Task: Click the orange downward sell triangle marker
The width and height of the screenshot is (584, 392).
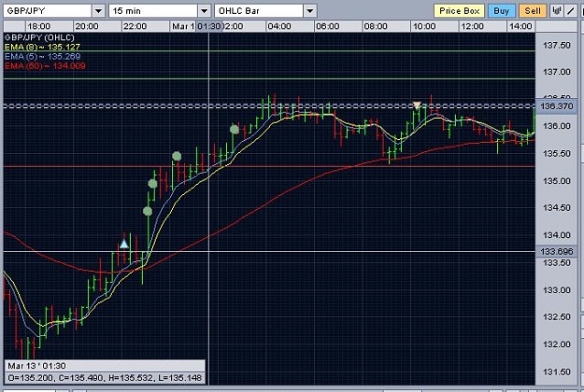Action: click(x=417, y=105)
